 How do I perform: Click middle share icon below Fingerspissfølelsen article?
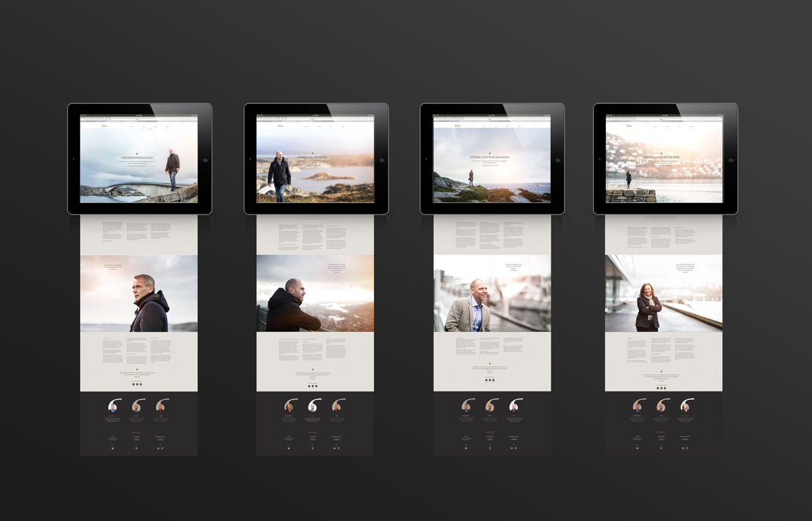[x=137, y=384]
